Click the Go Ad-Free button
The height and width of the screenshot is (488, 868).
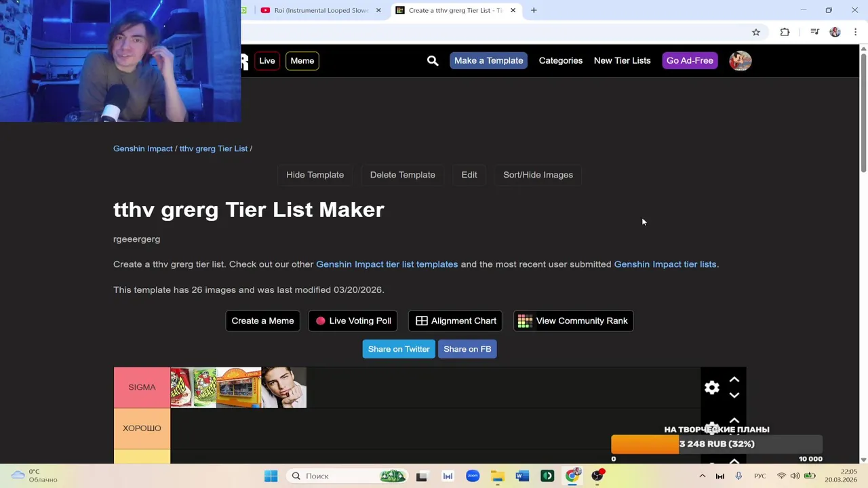690,61
